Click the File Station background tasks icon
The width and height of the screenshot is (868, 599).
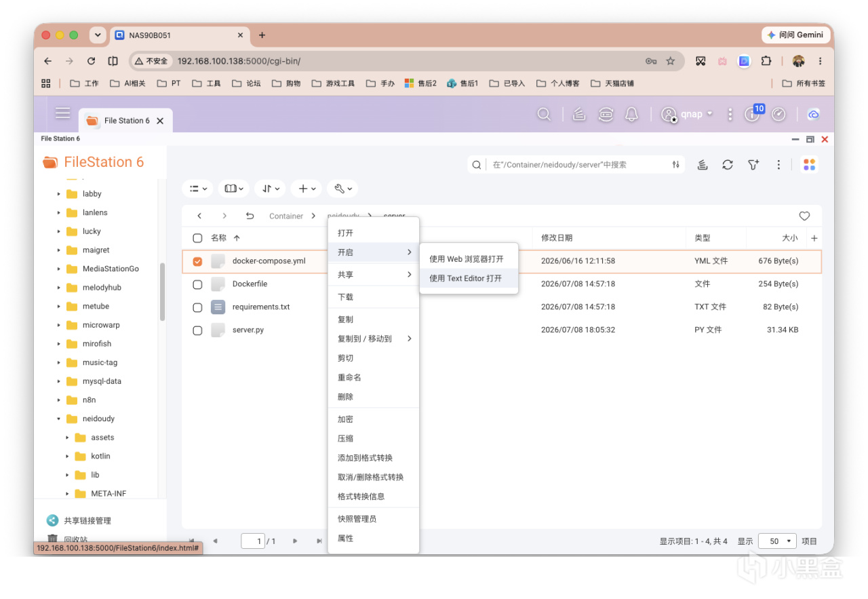(703, 165)
